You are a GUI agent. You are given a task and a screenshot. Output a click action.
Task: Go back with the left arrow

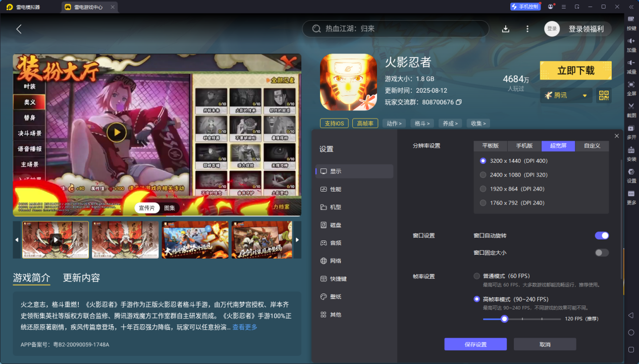tap(19, 29)
